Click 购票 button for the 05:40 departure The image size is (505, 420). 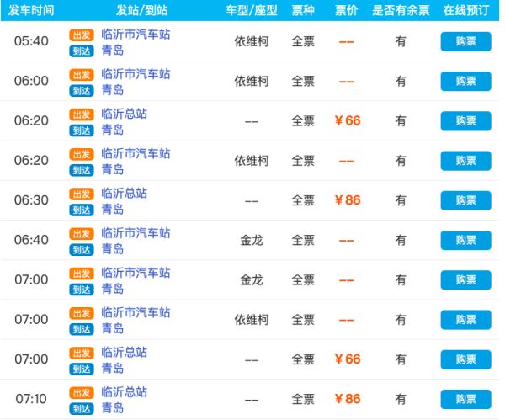465,41
